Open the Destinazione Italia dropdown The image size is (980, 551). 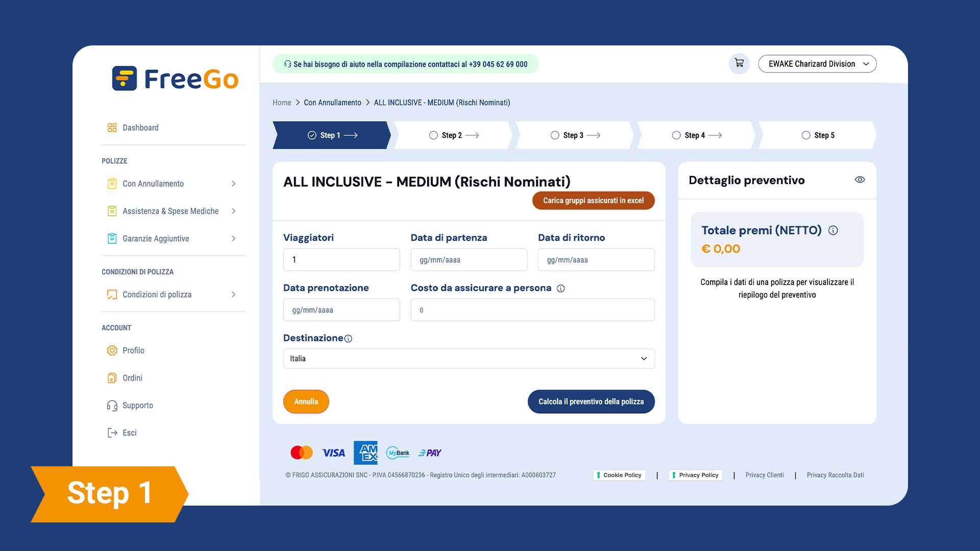tap(469, 359)
